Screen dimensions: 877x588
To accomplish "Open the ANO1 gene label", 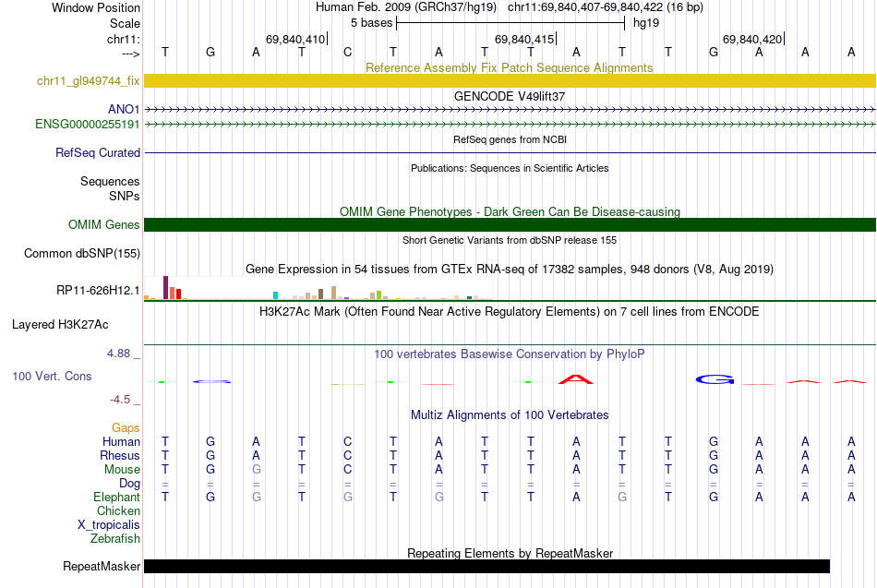I will 124,109.
